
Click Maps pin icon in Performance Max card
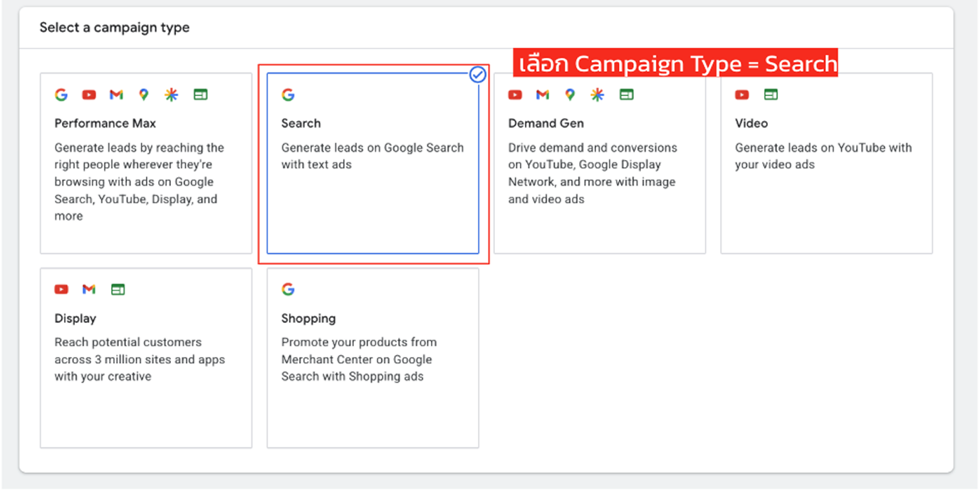(144, 95)
